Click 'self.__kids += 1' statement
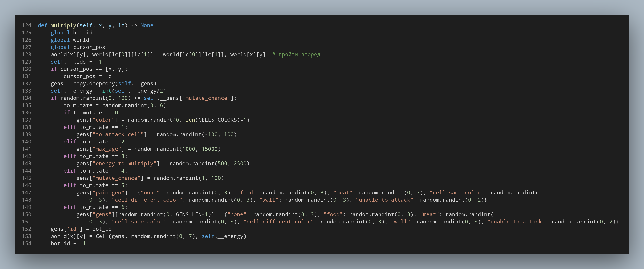 (x=76, y=62)
